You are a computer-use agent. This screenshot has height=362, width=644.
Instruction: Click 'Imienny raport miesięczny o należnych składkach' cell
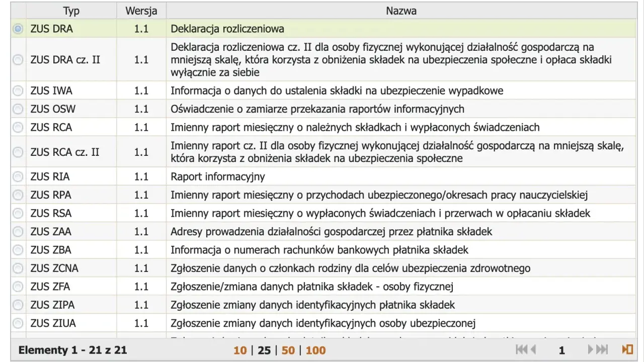pos(401,128)
